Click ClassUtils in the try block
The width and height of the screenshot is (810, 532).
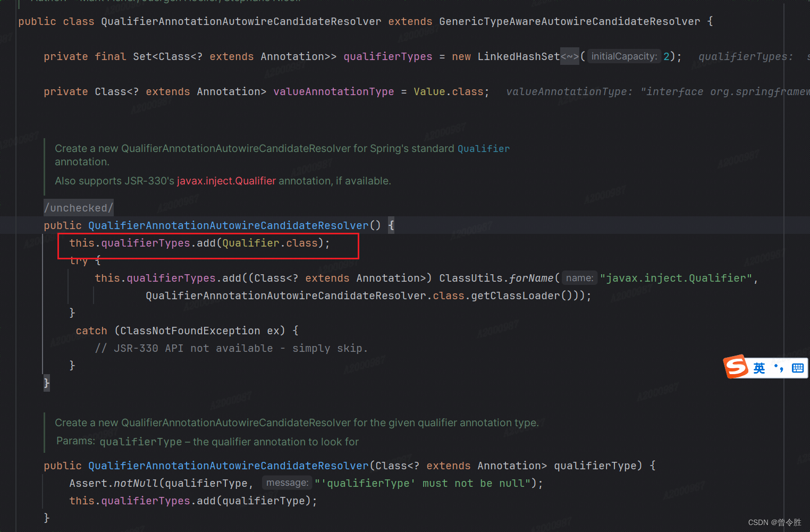[x=471, y=278]
